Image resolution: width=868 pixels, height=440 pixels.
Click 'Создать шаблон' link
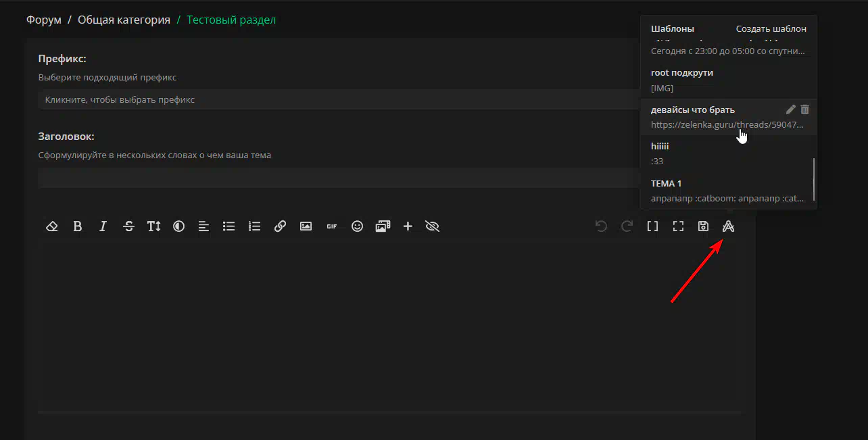pos(771,29)
